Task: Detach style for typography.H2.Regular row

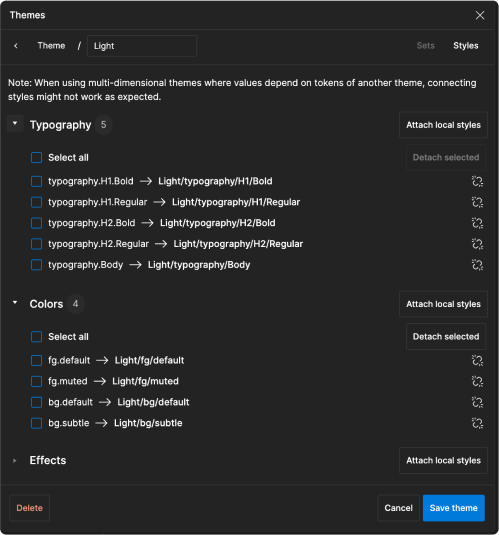Action: [x=477, y=244]
